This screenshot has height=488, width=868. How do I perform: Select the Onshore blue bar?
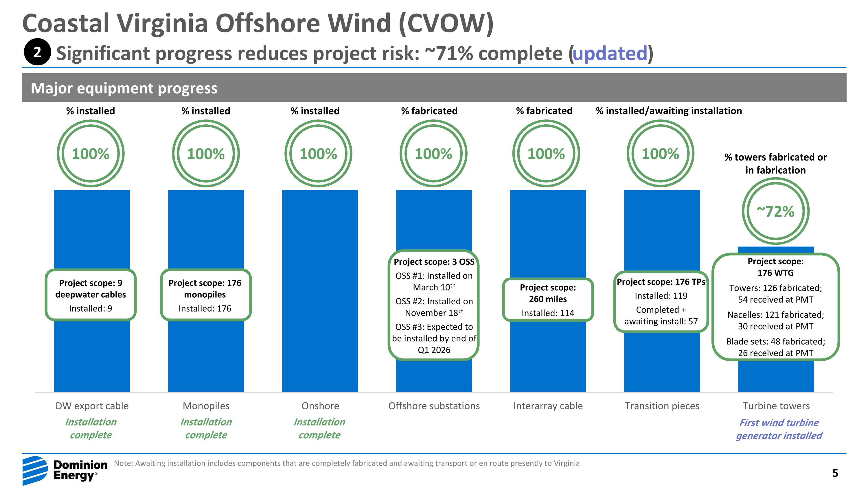coord(320,290)
